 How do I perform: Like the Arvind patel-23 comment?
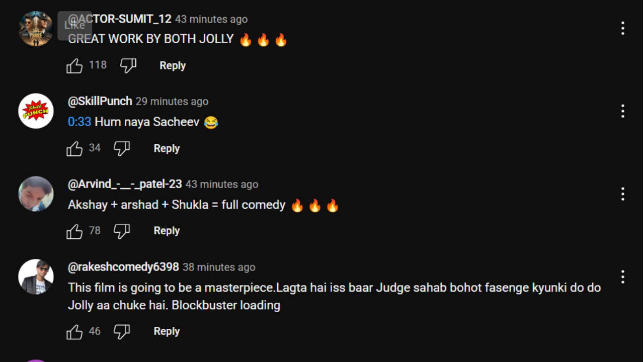click(x=74, y=231)
